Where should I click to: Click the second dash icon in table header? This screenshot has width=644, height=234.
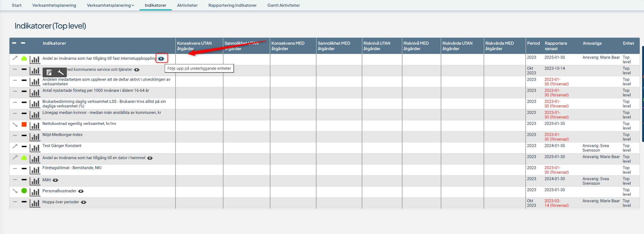click(23, 43)
